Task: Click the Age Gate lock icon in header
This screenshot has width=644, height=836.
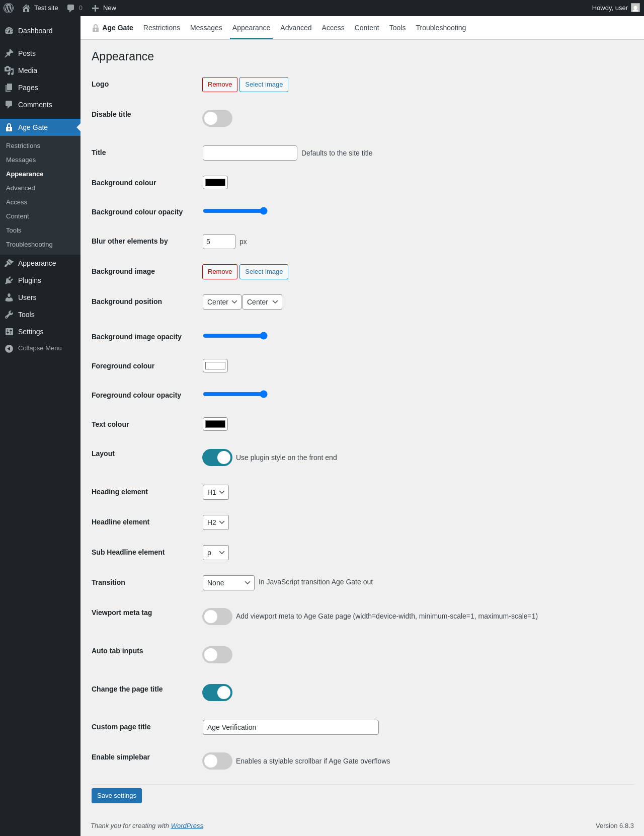Action: coord(96,28)
